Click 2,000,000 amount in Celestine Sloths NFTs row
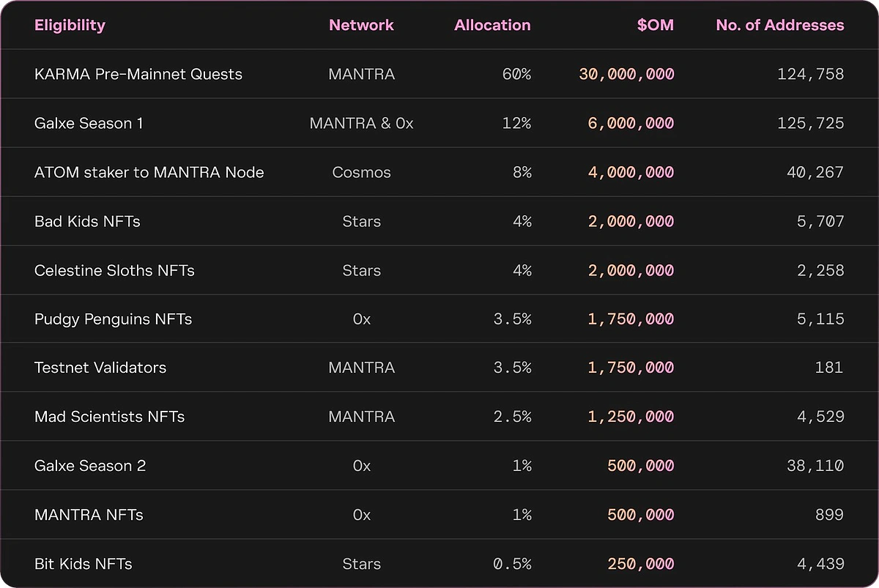The width and height of the screenshot is (879, 588). point(631,270)
